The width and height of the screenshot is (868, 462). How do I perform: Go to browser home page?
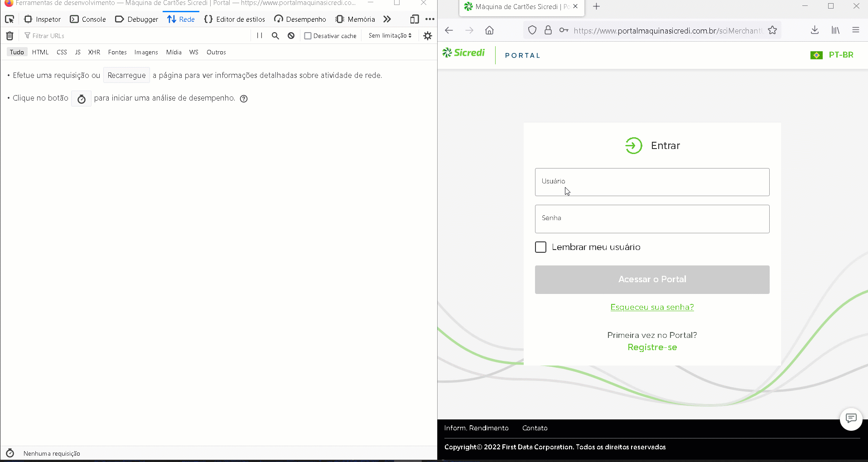pos(489,30)
